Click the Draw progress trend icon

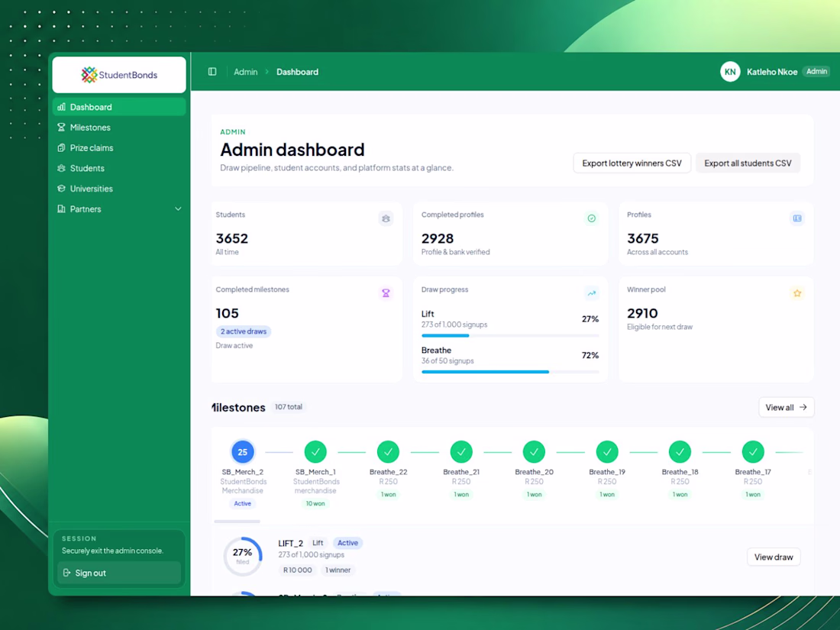click(591, 293)
